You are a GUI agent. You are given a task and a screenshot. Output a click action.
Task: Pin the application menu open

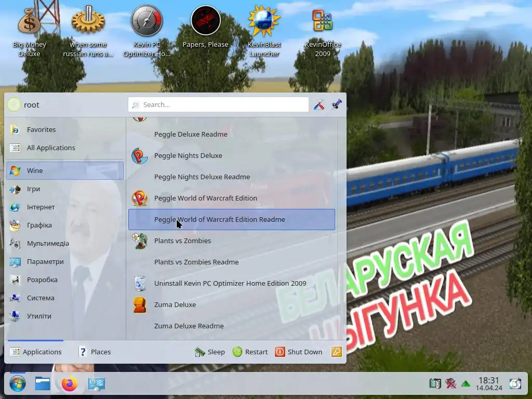[337, 104]
